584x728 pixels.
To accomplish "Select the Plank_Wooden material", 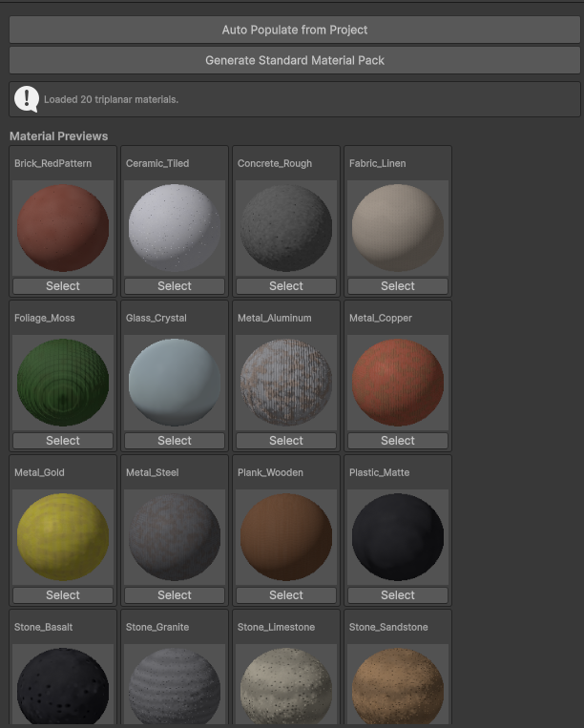I will click(286, 595).
